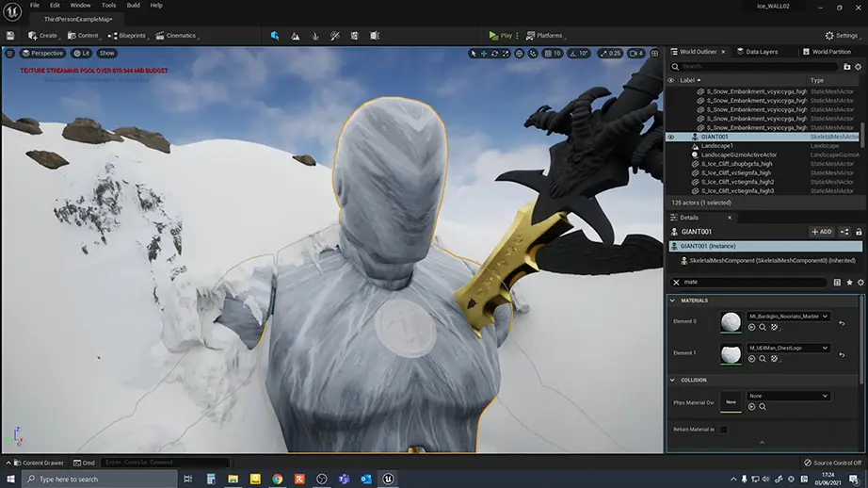
Task: Save the current level using the disk icon
Action: point(10,36)
